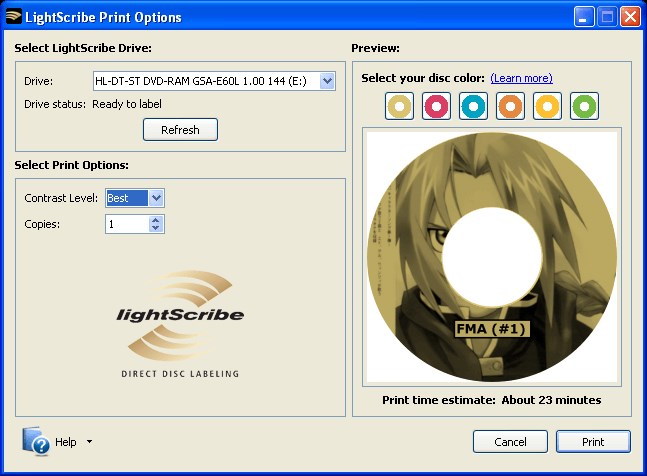Minimize the LightScribe Print Options window
Screen dimensions: 647x476
[583, 17]
